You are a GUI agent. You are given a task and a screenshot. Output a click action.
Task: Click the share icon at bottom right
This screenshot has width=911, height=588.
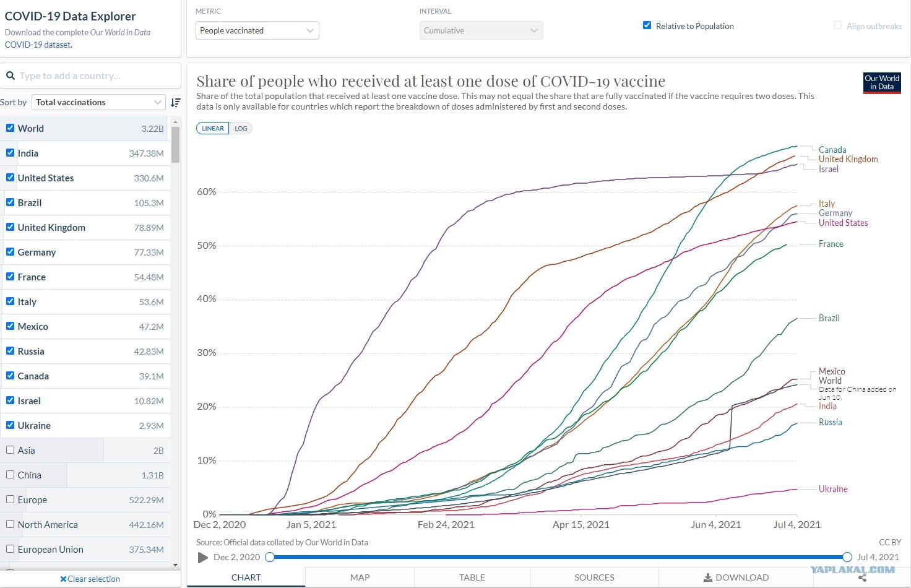click(862, 577)
